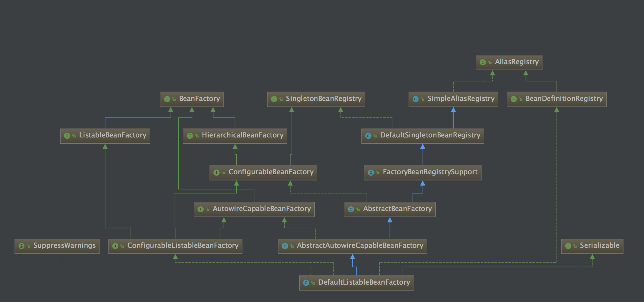Image resolution: width=644 pixels, height=302 pixels.
Task: Click the lock icon on the Serializable node
Action: [x=575, y=246]
